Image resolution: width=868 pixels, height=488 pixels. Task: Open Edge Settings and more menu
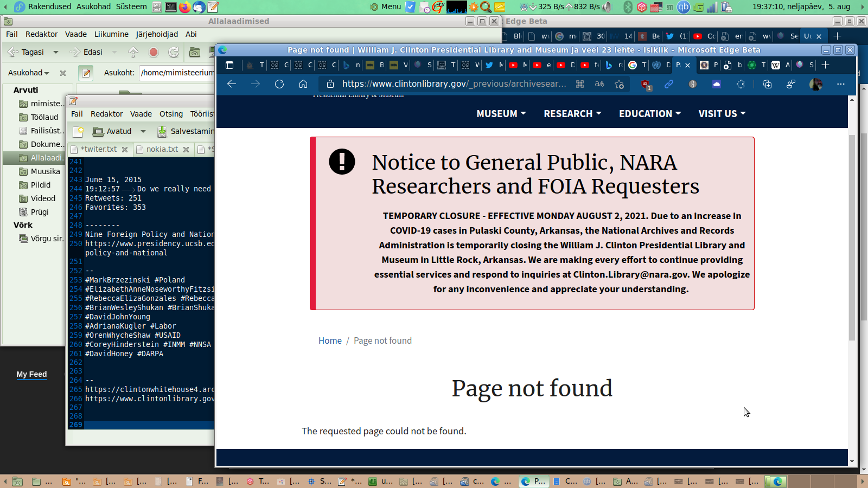[841, 84]
